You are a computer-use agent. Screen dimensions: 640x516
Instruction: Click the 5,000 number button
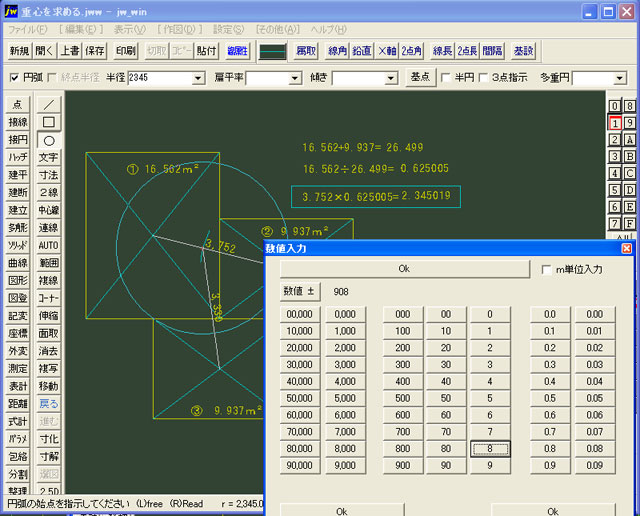tap(345, 398)
